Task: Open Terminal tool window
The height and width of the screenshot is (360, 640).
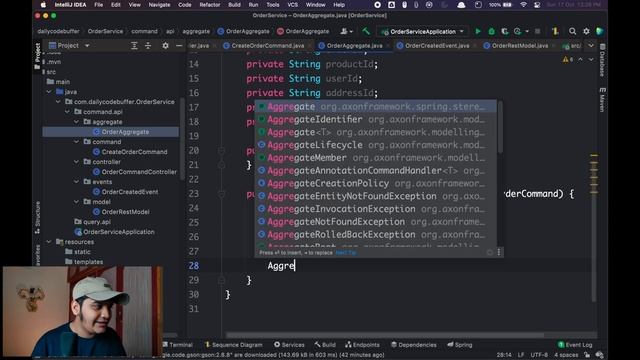Action: pos(178,345)
